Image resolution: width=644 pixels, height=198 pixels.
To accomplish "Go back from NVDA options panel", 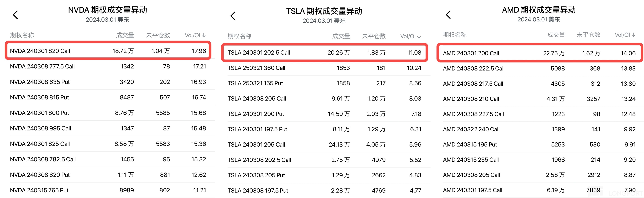I will click(15, 15).
